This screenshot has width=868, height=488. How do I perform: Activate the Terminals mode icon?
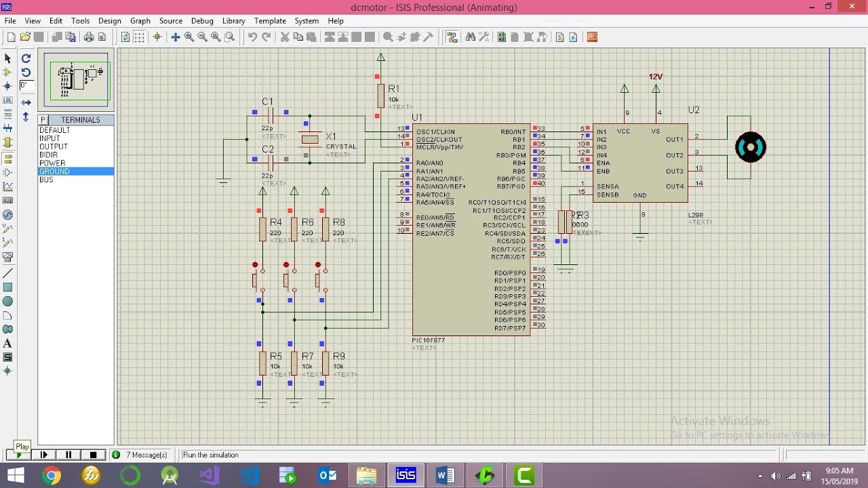(x=7, y=158)
